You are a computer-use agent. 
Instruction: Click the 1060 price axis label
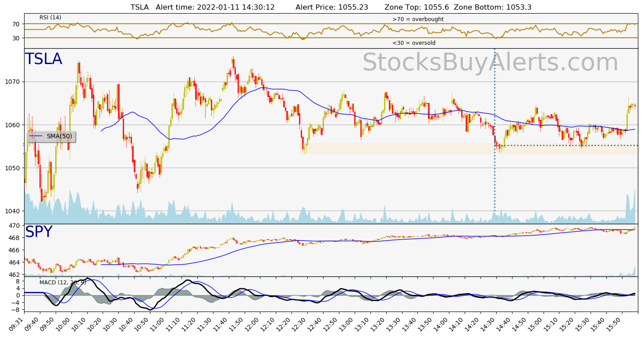(13, 125)
